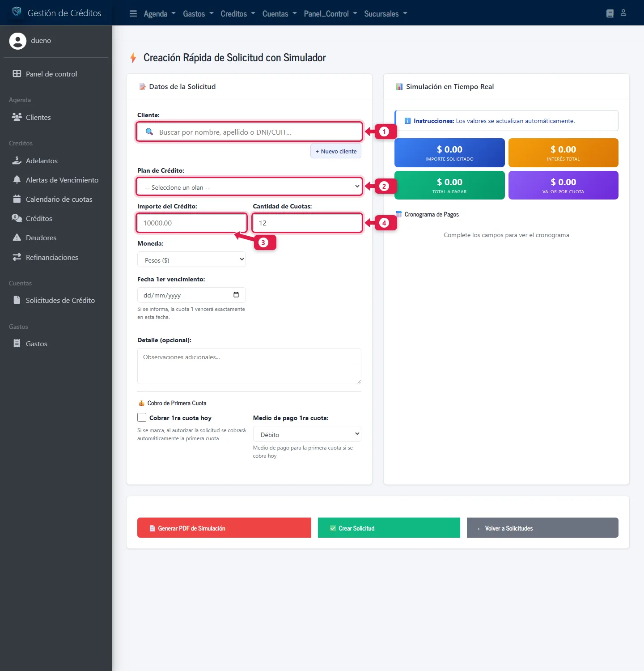Click the Detalle observations text area
The height and width of the screenshot is (671, 644).
[x=249, y=366]
